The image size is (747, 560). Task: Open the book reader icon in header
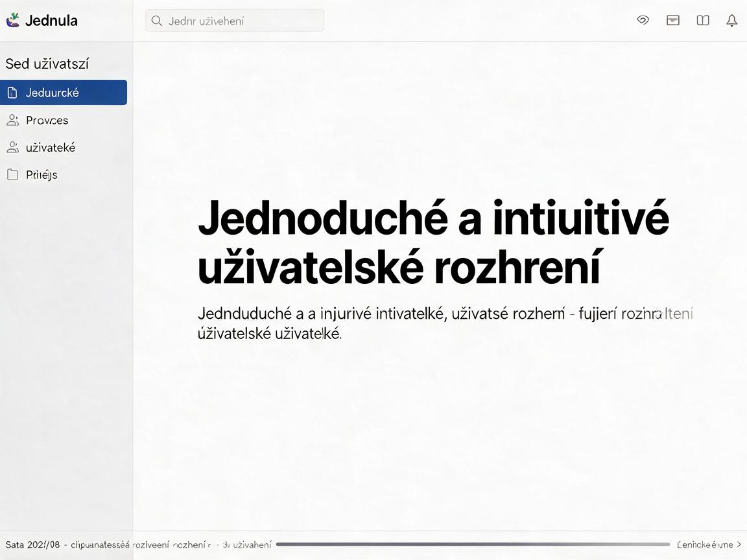point(703,20)
